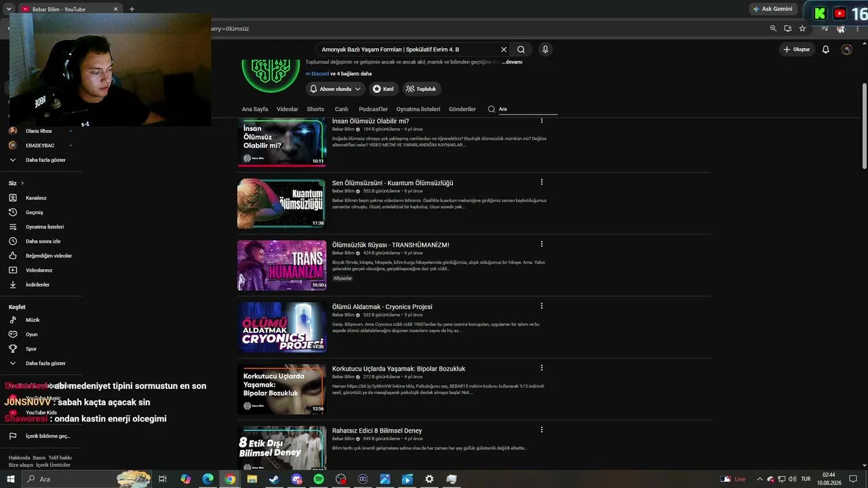The height and width of the screenshot is (488, 868).
Task: Switch to the Oynatma listeleri channel tab
Action: [x=418, y=109]
